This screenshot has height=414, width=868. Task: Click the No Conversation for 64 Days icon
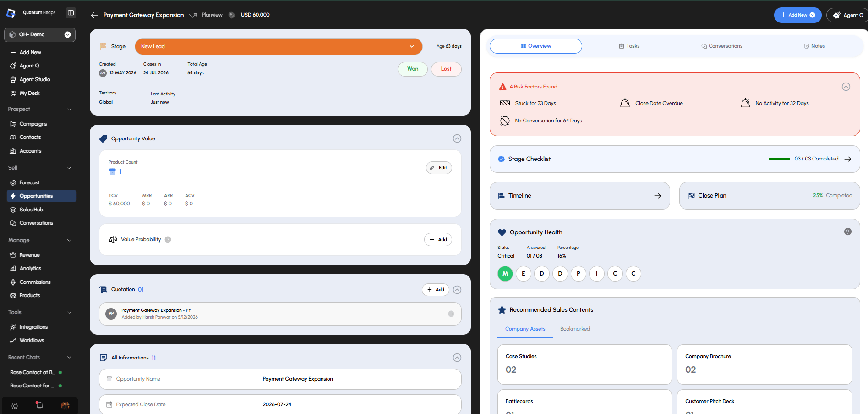coord(505,121)
